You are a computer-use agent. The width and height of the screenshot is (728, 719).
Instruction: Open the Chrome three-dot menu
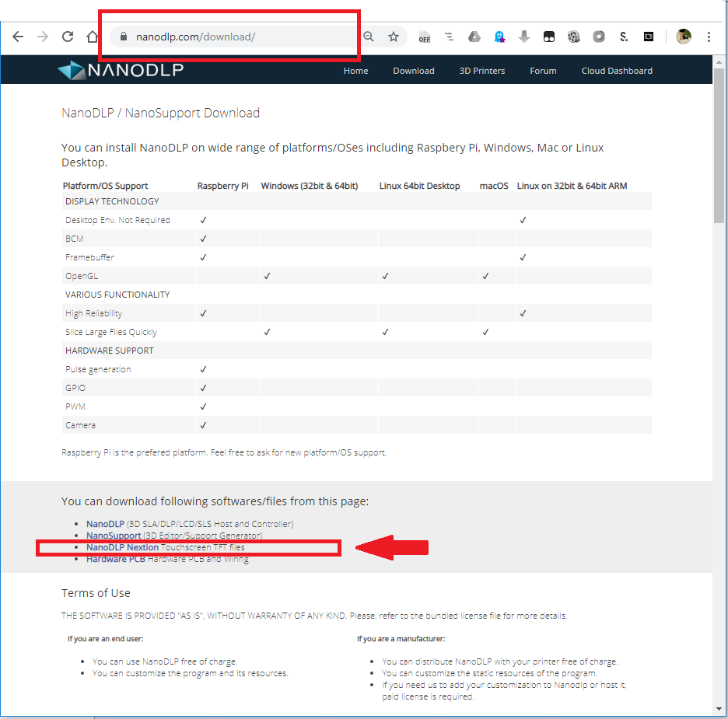(x=709, y=37)
